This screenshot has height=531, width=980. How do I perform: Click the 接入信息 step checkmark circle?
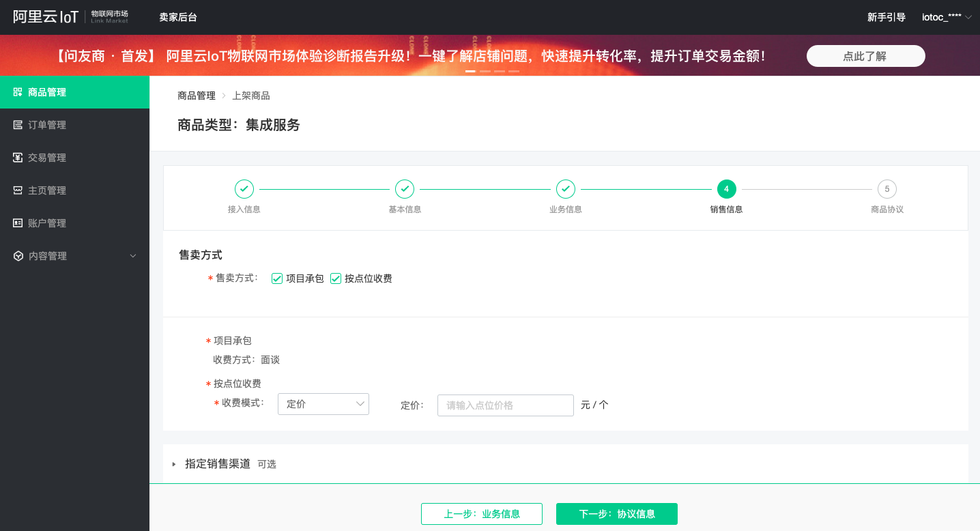point(244,189)
